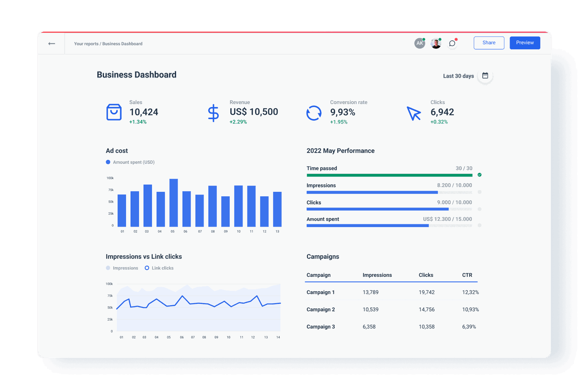Viewport: 588px width, 389px height.
Task: Click the back arrow in the header
Action: [x=51, y=43]
